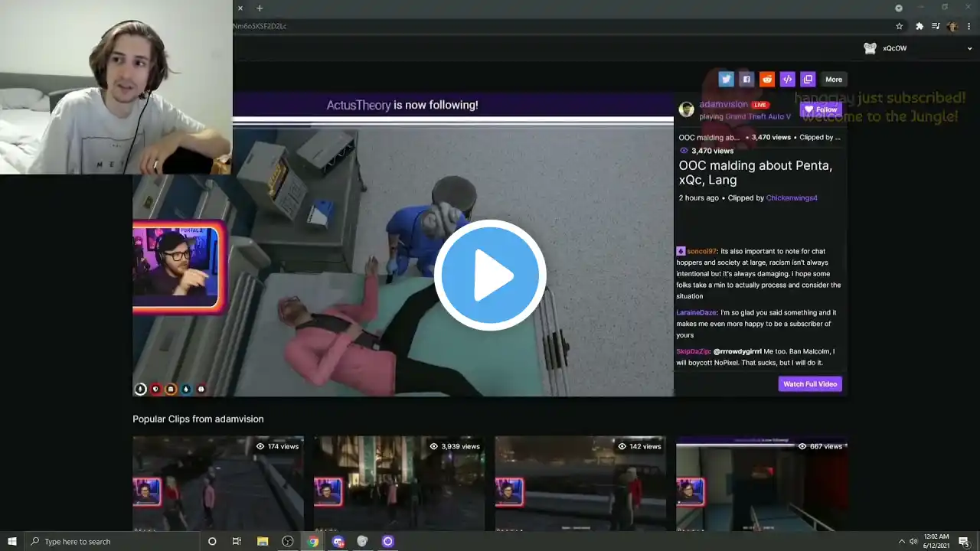
Task: Open popular clip with 142 views
Action: tap(580, 484)
